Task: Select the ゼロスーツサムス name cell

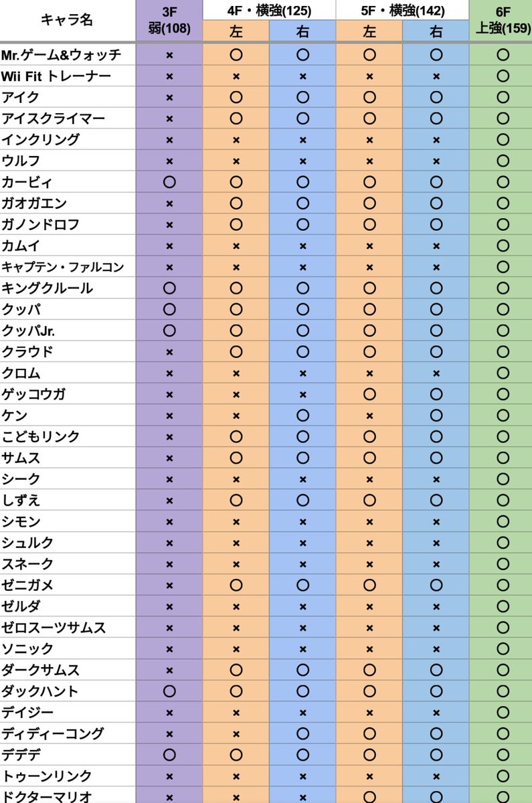Action: pos(54,628)
